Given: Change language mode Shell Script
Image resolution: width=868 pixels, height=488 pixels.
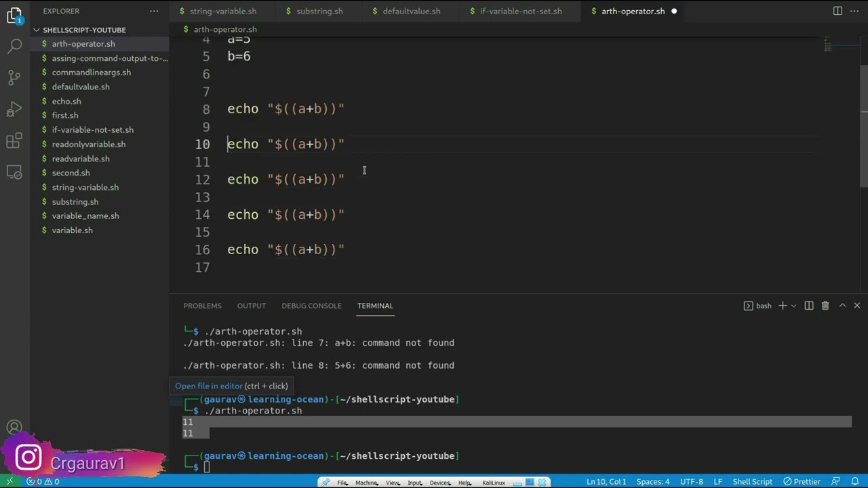Looking at the screenshot, I should tap(752, 481).
